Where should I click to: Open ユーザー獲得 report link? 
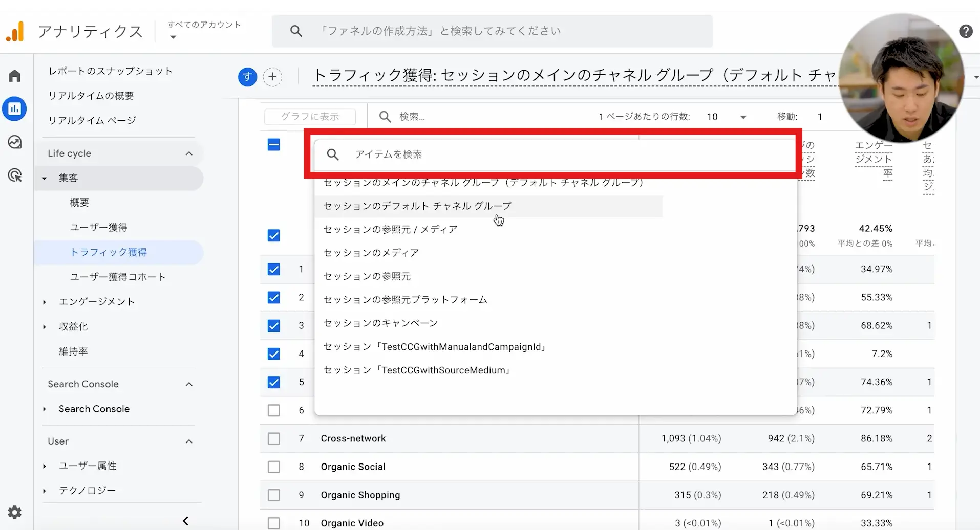[98, 227]
